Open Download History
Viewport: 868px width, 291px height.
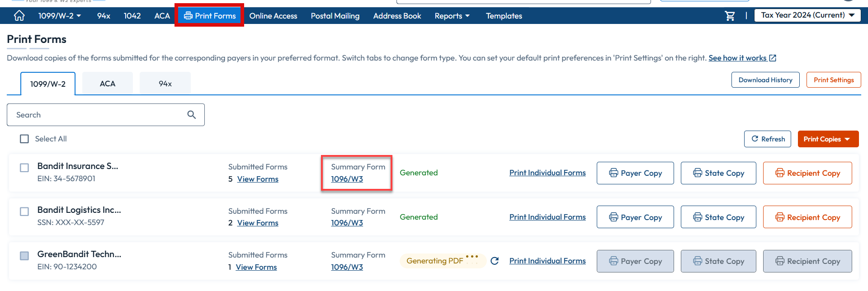pyautogui.click(x=765, y=80)
